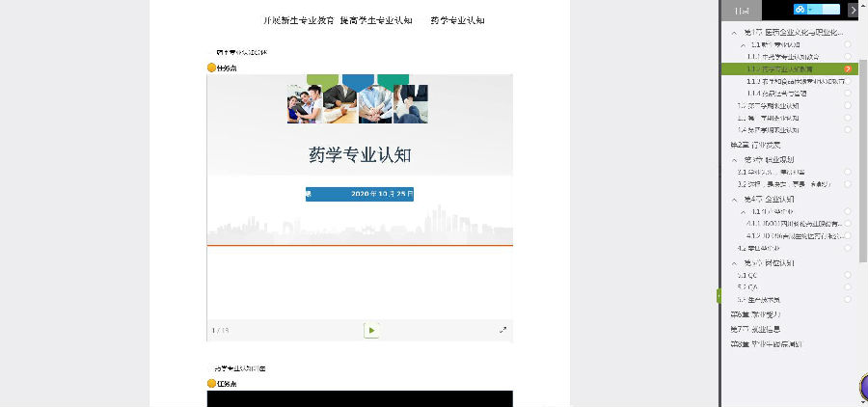Click the blue cloud icon in sidebar header
Screen dimensions: 868x407
click(x=800, y=10)
